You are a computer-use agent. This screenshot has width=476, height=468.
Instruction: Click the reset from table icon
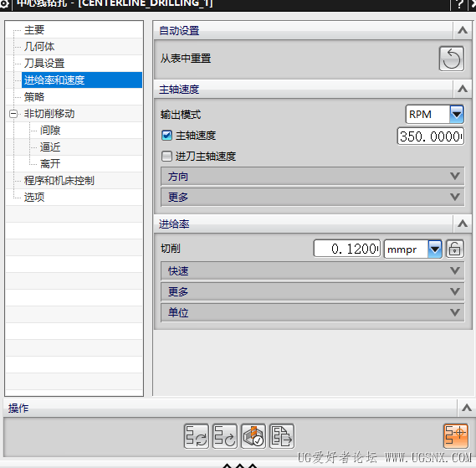pyautogui.click(x=452, y=59)
